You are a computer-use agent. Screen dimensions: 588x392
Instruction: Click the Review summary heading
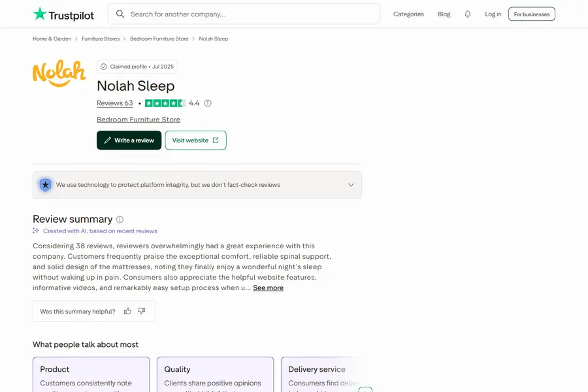pyautogui.click(x=73, y=219)
